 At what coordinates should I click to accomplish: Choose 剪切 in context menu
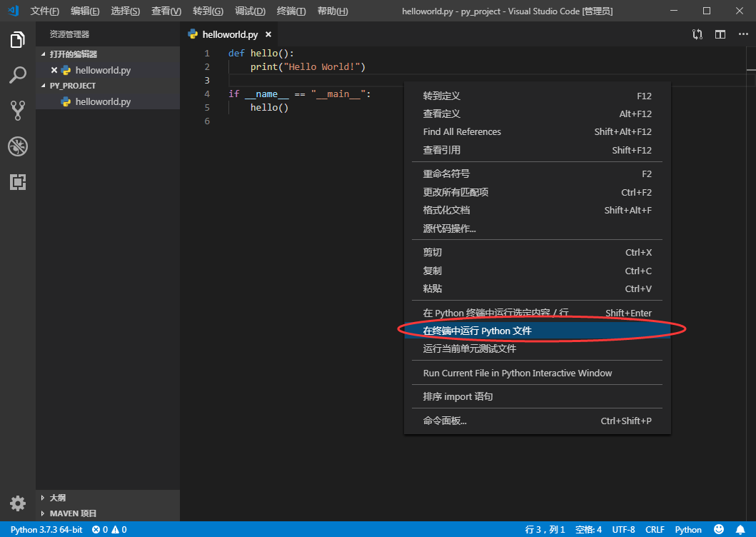537,252
